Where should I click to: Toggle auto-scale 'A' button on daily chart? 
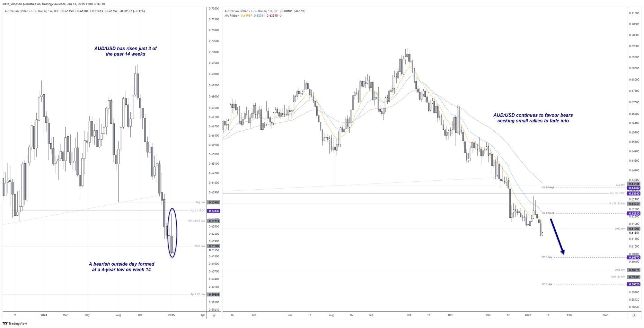coord(634,315)
